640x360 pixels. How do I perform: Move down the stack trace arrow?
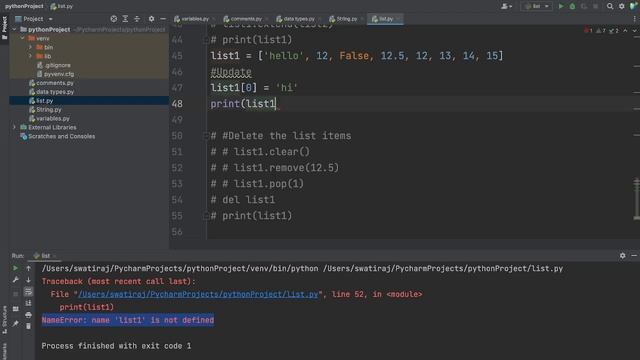pos(28,280)
